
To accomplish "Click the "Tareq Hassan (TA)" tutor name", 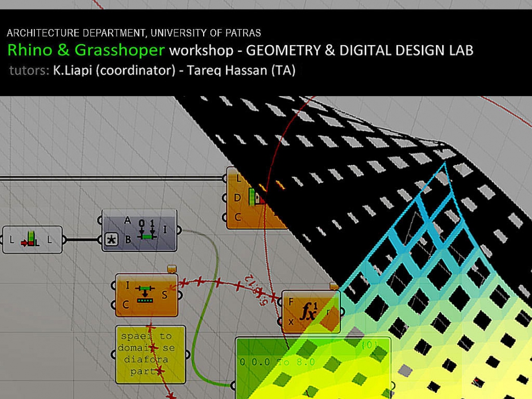I will 241,70.
